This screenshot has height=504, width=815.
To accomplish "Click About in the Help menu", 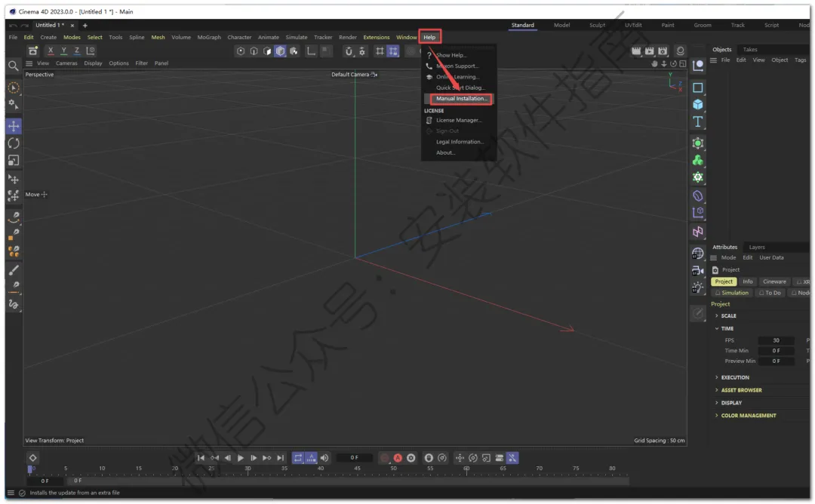I will pos(445,152).
